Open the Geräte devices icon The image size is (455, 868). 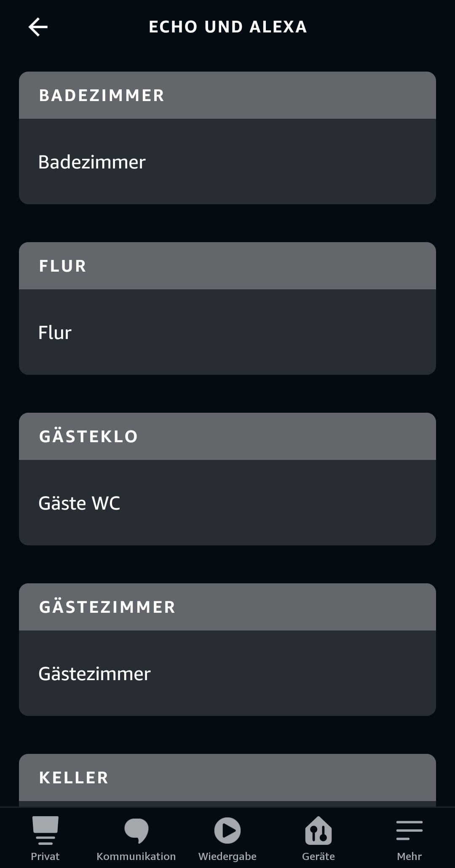click(x=318, y=830)
